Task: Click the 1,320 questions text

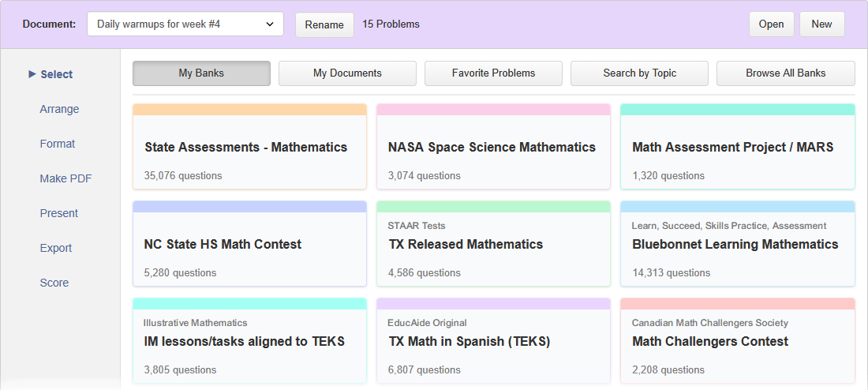Action: click(x=668, y=175)
